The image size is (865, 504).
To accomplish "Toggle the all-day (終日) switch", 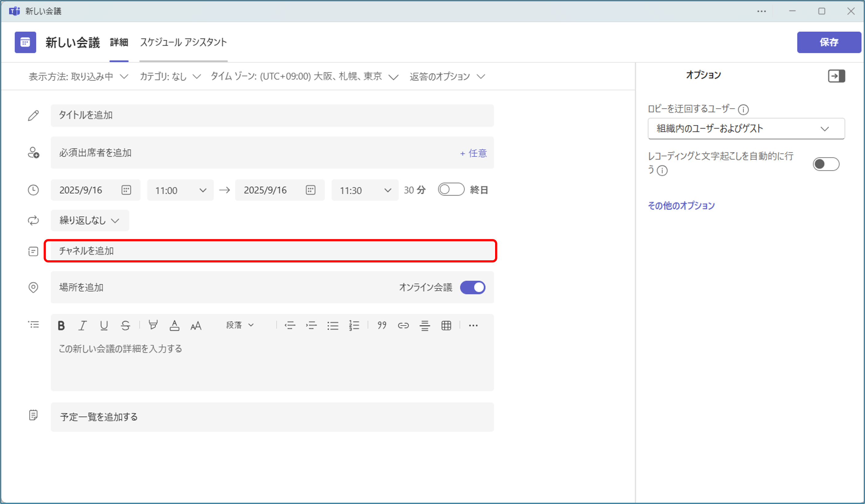I will pos(451,189).
